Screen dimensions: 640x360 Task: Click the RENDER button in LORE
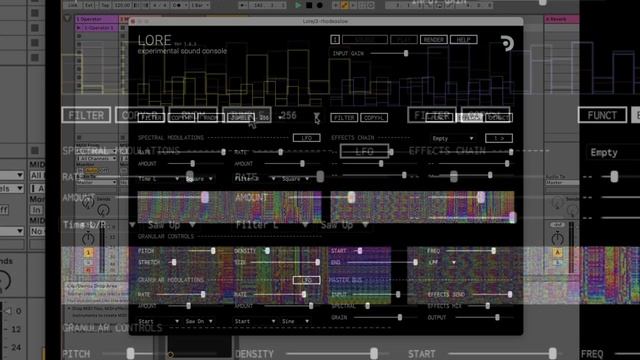[x=433, y=40]
